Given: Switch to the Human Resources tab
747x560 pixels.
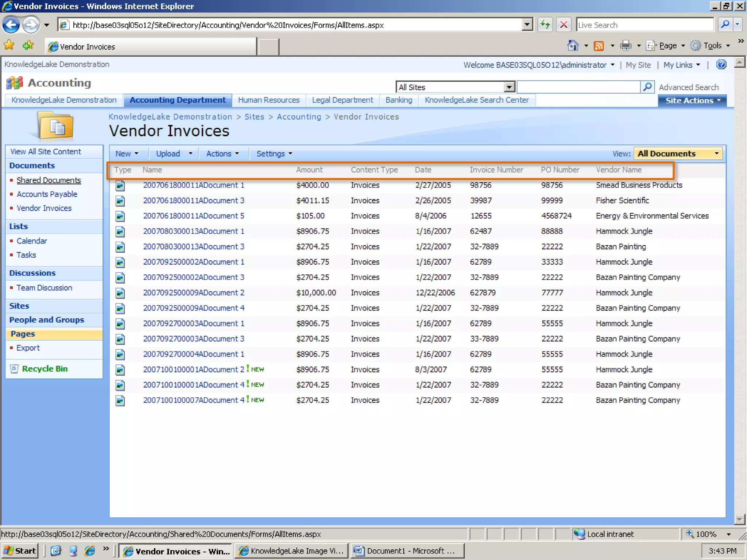Looking at the screenshot, I should (x=268, y=100).
